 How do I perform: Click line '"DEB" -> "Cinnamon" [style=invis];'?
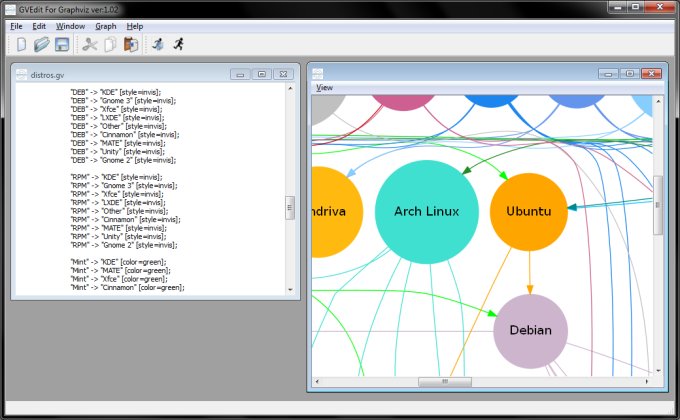point(124,135)
